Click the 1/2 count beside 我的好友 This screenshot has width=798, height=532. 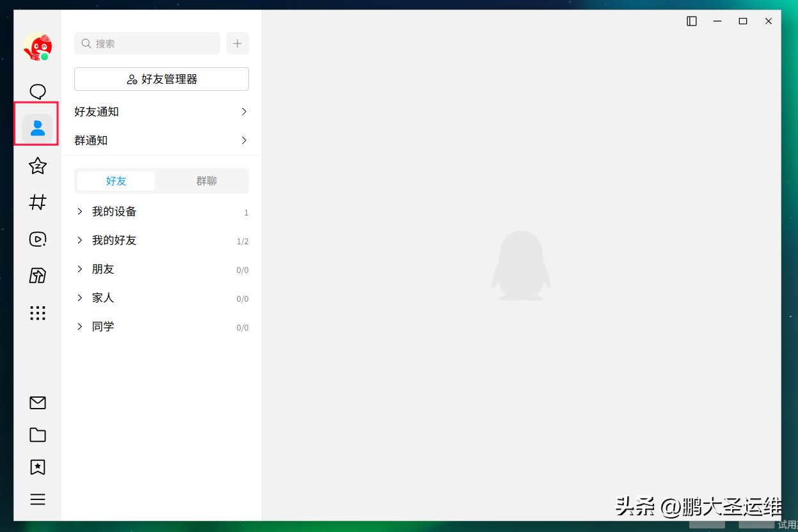pyautogui.click(x=243, y=242)
